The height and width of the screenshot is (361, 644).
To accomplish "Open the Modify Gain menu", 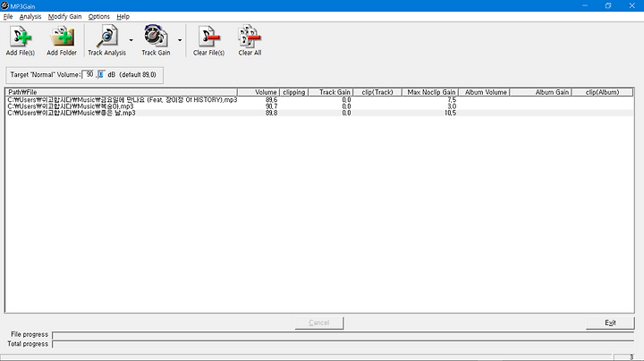I will point(65,17).
